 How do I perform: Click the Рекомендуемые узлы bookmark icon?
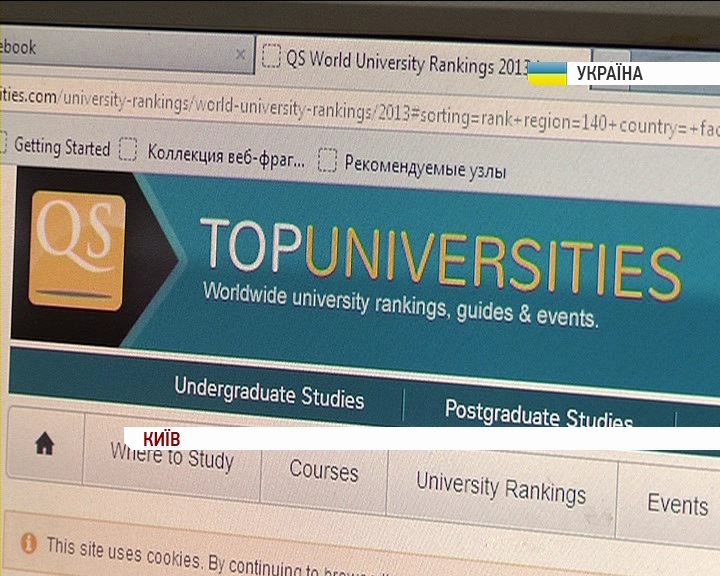(x=326, y=160)
